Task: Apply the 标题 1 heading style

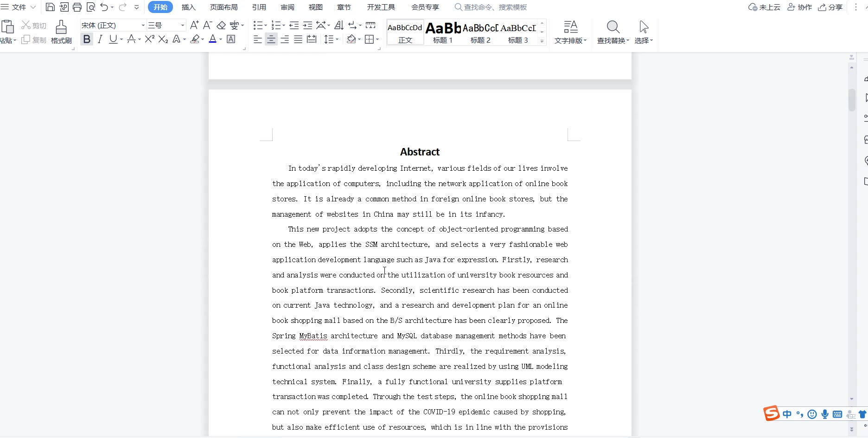Action: pos(443,32)
